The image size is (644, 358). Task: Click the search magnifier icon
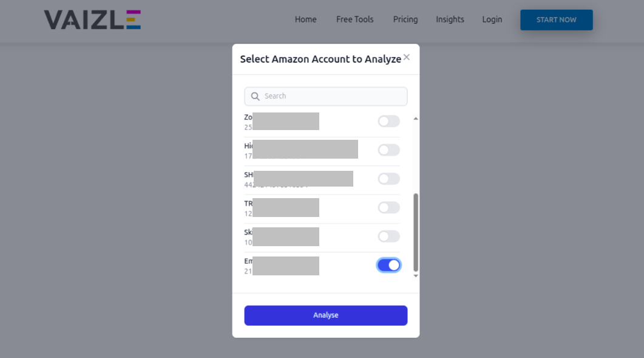click(255, 96)
